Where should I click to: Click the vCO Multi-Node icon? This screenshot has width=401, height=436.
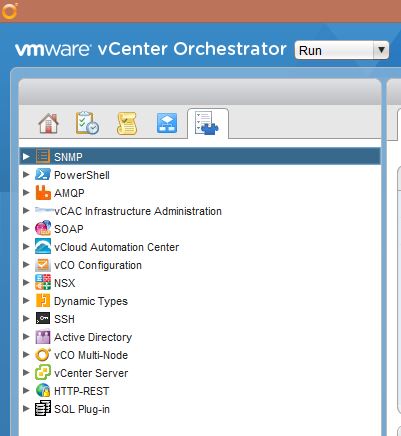tap(43, 355)
